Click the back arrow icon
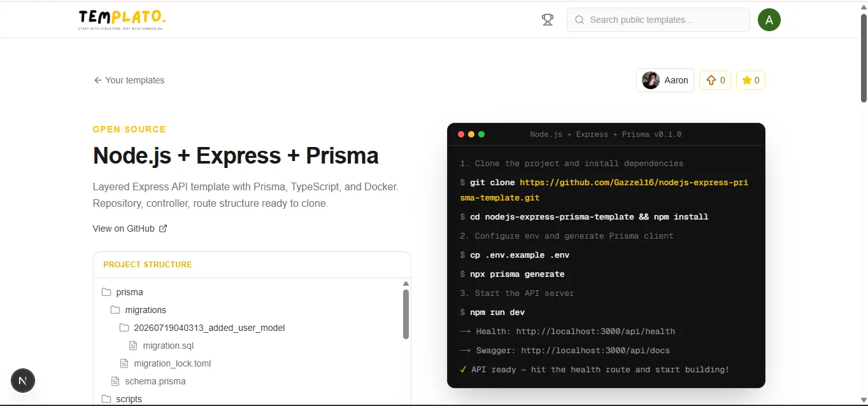This screenshot has height=406, width=868. click(97, 80)
